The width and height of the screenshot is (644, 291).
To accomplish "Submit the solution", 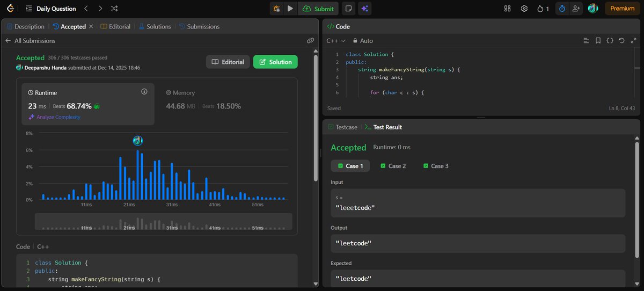I will pyautogui.click(x=318, y=9).
